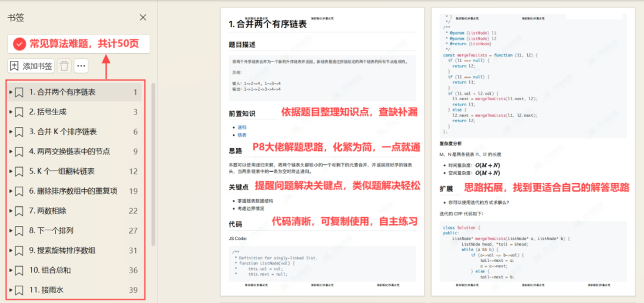Click the 添加书签 add bookmark button
The height and width of the screenshot is (303, 644).
31,66
